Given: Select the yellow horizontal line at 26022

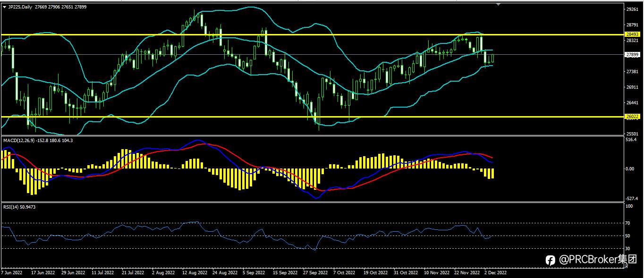Looking at the screenshot, I should click(x=312, y=116).
